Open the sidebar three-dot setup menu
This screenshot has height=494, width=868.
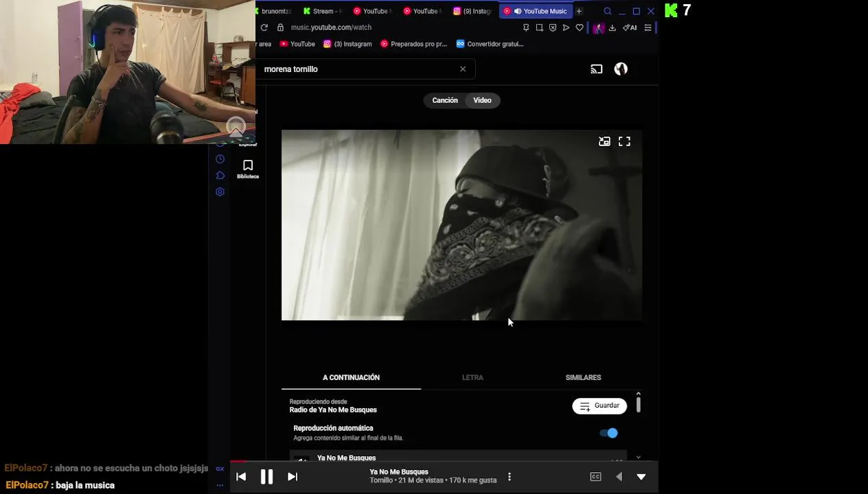click(x=220, y=485)
